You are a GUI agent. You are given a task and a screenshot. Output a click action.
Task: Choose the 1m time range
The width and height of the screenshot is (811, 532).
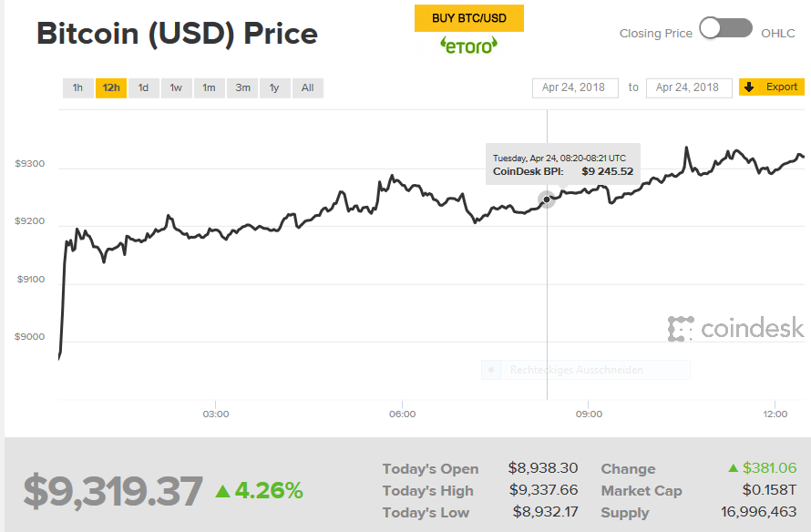[210, 88]
